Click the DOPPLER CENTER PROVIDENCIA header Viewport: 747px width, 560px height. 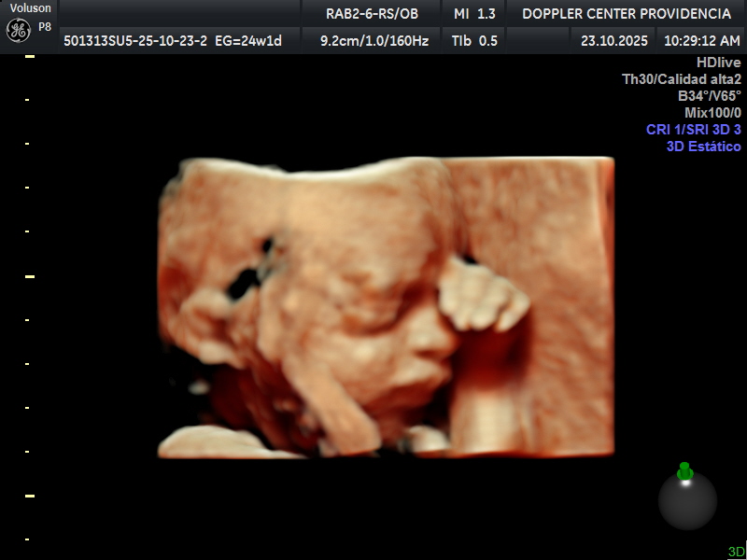click(x=627, y=13)
